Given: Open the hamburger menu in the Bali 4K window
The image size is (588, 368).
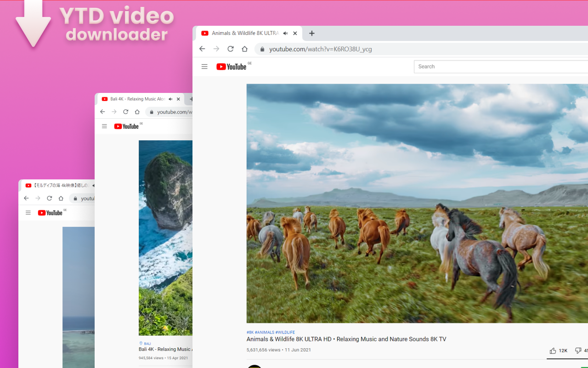Looking at the screenshot, I should point(104,126).
